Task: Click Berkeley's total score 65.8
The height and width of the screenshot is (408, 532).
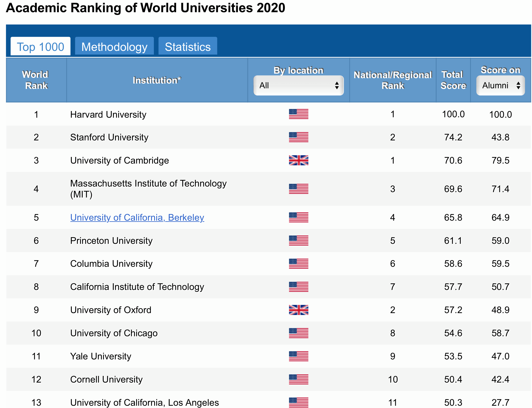Action: click(453, 218)
